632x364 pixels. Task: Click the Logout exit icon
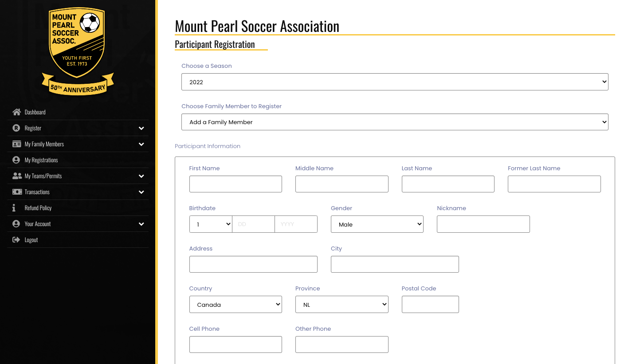coord(16,240)
